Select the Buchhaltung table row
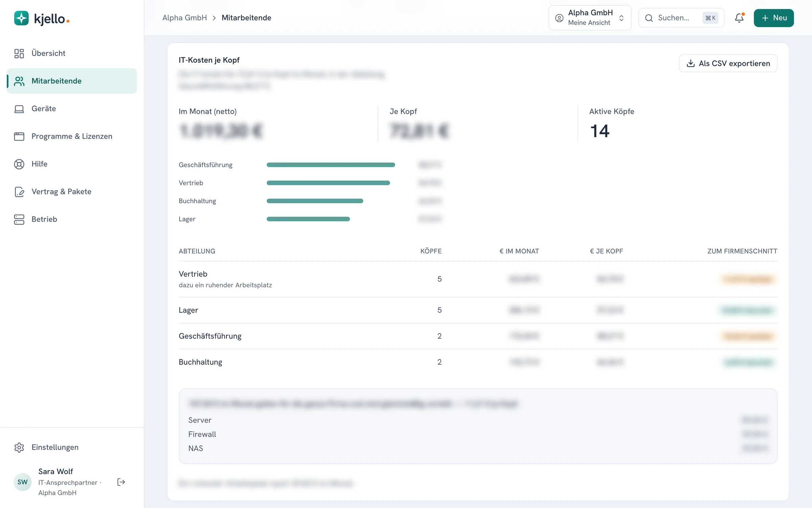This screenshot has width=812, height=508. (x=478, y=362)
